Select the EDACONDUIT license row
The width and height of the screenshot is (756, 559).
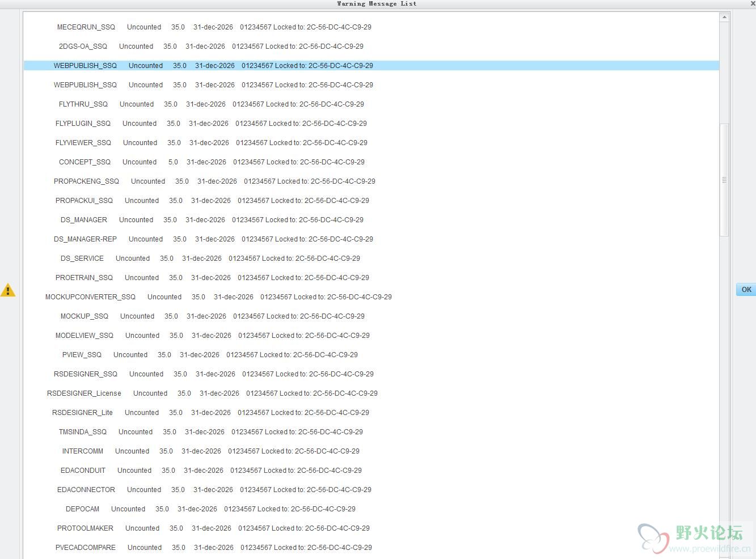[x=371, y=471]
